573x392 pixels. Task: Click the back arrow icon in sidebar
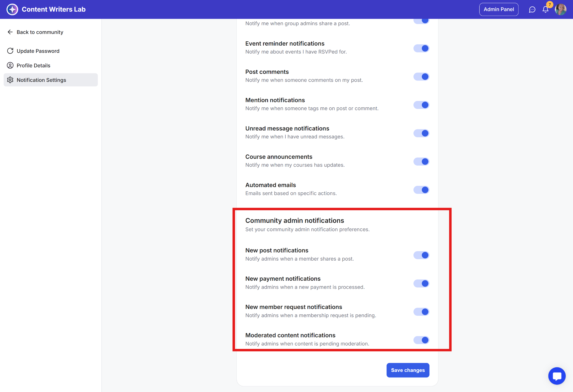10,32
